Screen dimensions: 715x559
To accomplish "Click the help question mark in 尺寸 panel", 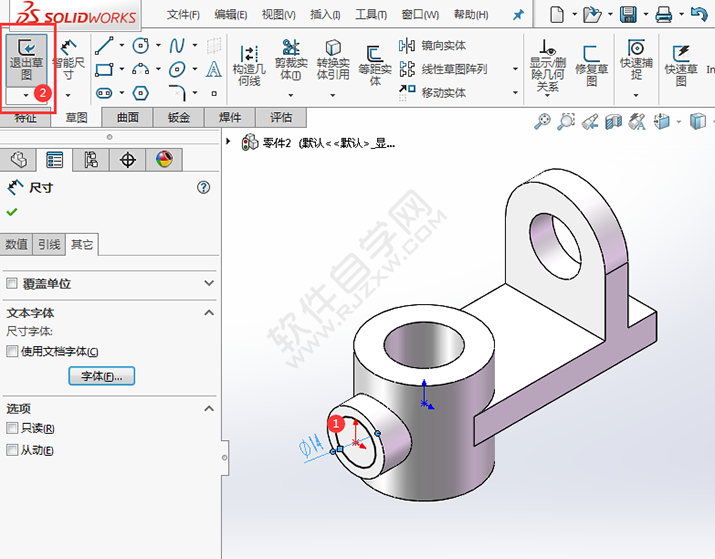I will tap(203, 187).
